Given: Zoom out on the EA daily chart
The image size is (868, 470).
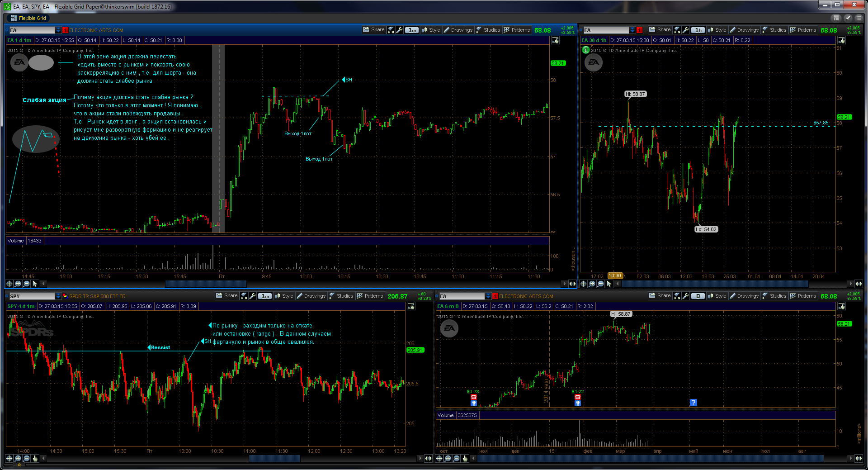Looking at the screenshot, I should point(456,458).
